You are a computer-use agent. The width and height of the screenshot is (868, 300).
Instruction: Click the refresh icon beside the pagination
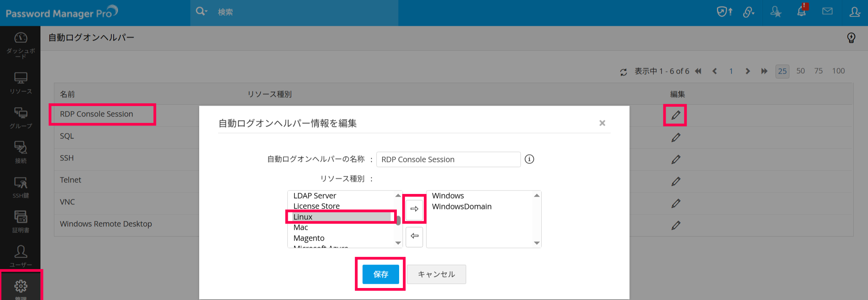click(x=623, y=72)
